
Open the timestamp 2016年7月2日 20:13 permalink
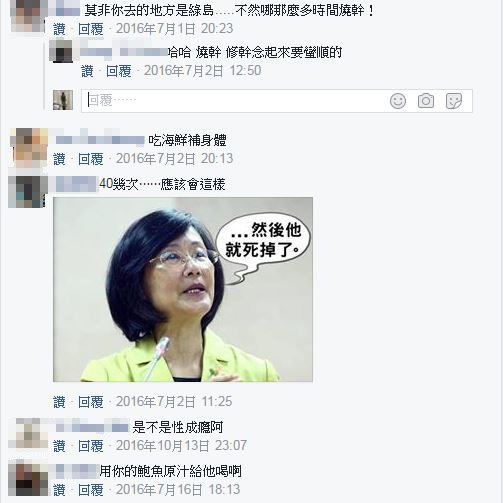pyautogui.click(x=174, y=159)
